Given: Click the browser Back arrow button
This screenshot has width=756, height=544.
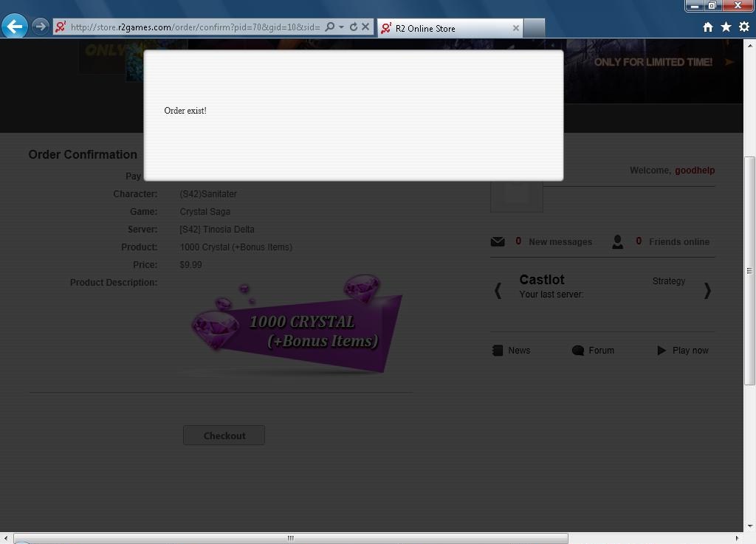Looking at the screenshot, I should coord(15,27).
